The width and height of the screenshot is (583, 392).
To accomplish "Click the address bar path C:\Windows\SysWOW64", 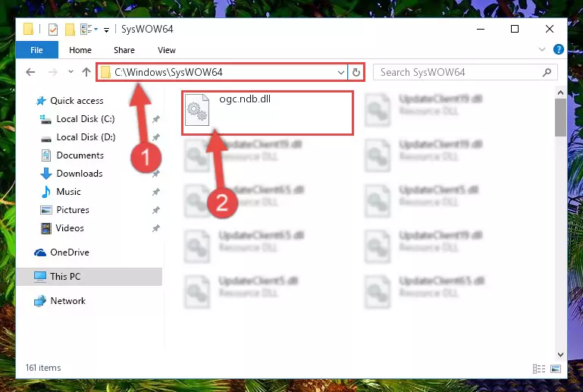I will pyautogui.click(x=168, y=72).
